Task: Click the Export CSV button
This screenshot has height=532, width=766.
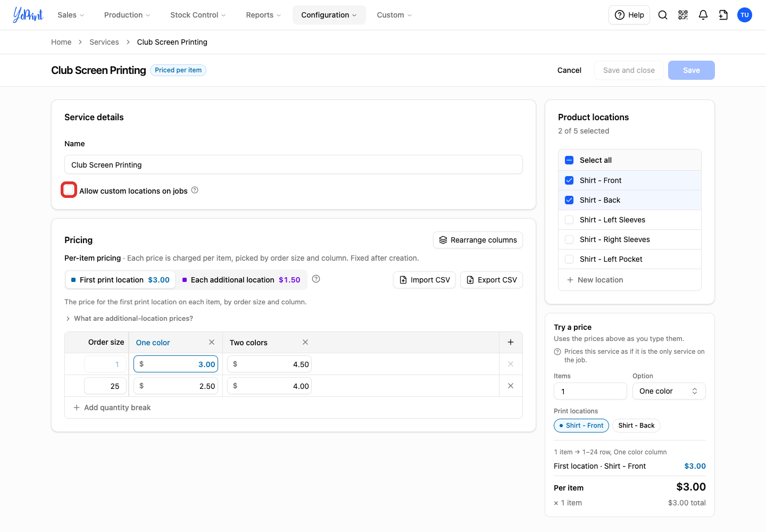Action: click(x=492, y=280)
